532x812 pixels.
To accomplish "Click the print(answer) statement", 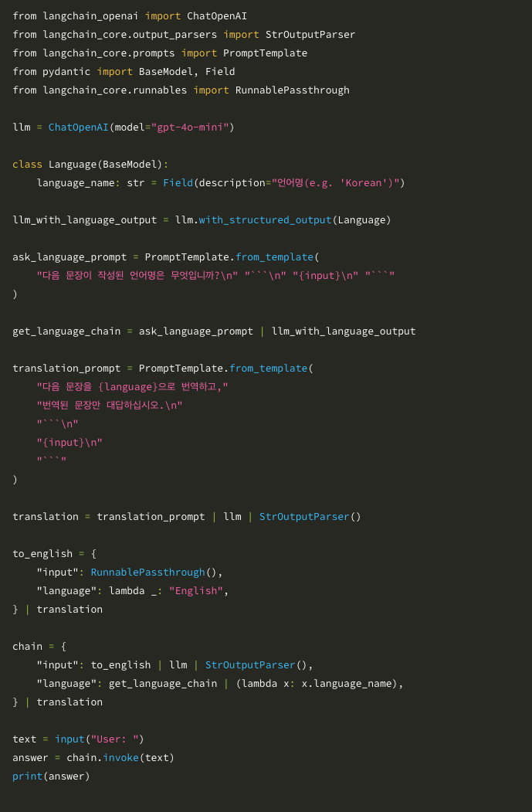I will (x=51, y=776).
